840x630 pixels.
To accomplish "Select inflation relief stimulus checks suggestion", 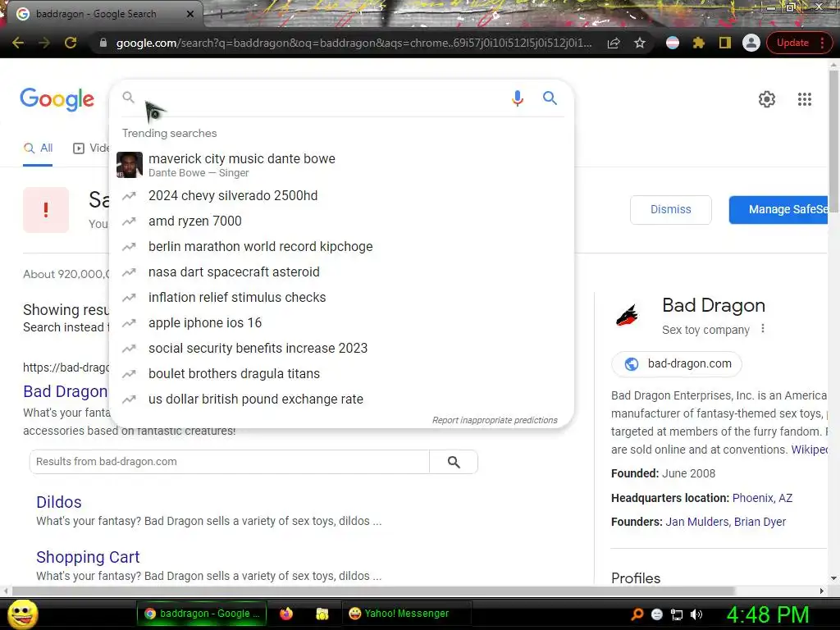I will click(341, 297).
